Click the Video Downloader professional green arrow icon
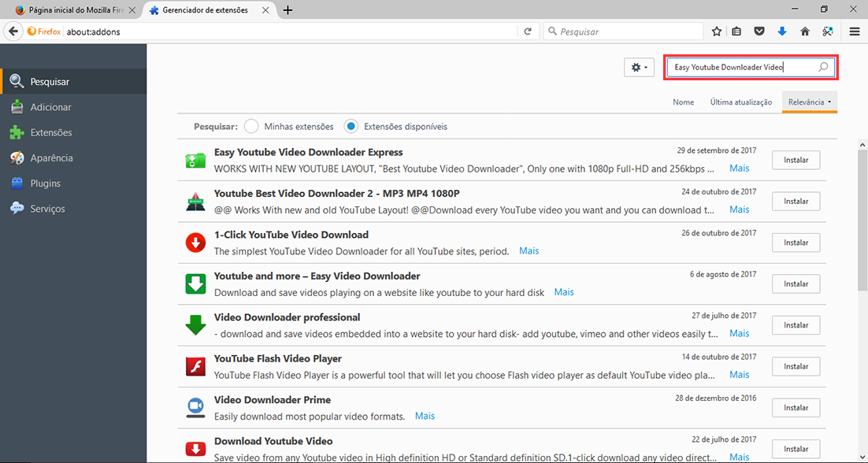868x463 pixels. [195, 325]
